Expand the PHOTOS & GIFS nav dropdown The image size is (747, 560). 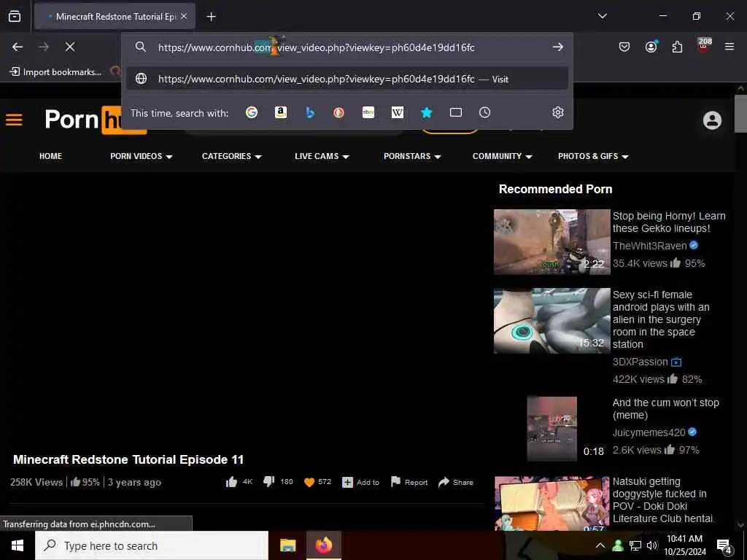click(x=593, y=156)
